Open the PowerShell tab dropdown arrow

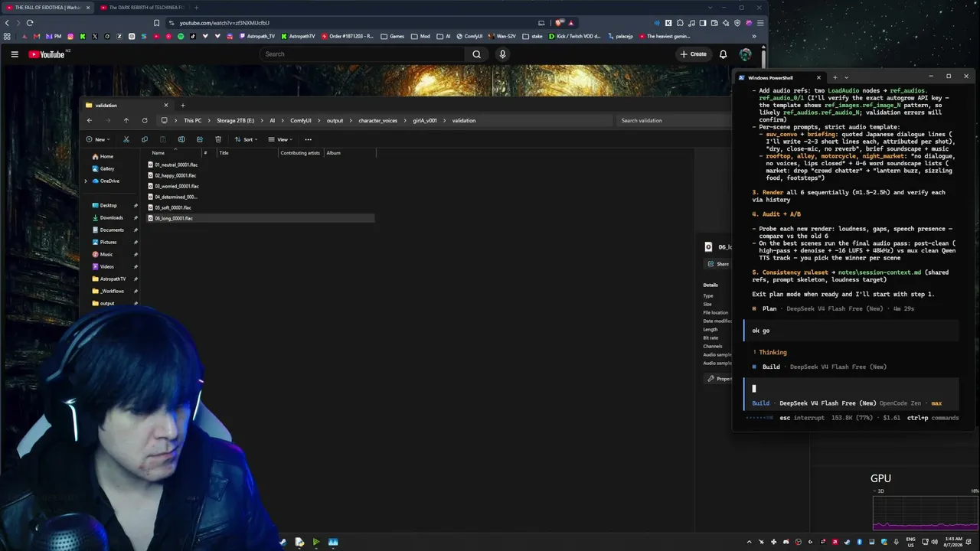tap(846, 77)
